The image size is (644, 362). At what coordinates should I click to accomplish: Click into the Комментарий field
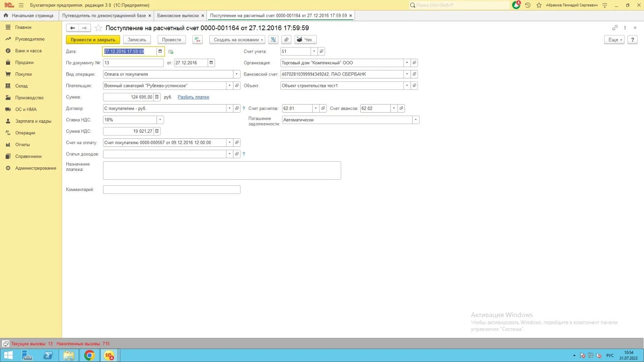171,189
